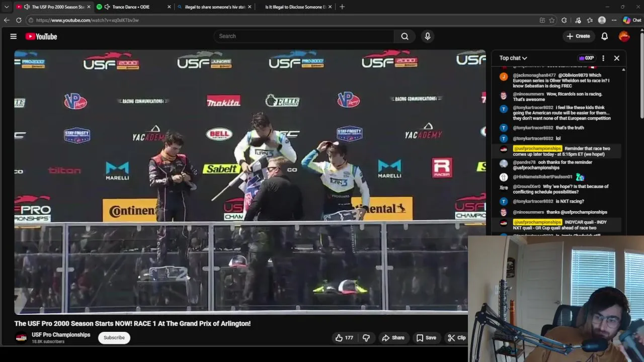Screen dimensions: 644x362
Task: Click jackmonaghan8477 chat avatar
Action: click(503, 77)
